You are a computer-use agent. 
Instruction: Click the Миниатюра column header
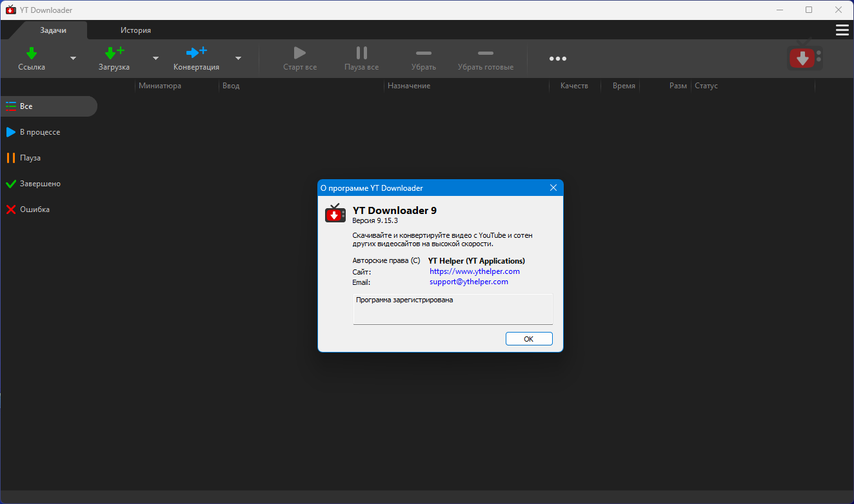coord(177,86)
